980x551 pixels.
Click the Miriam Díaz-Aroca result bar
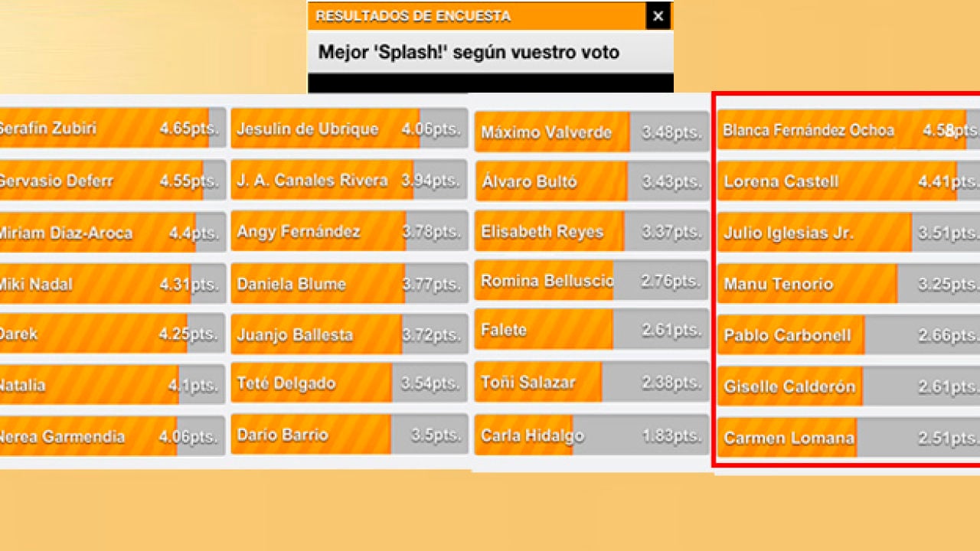112,233
